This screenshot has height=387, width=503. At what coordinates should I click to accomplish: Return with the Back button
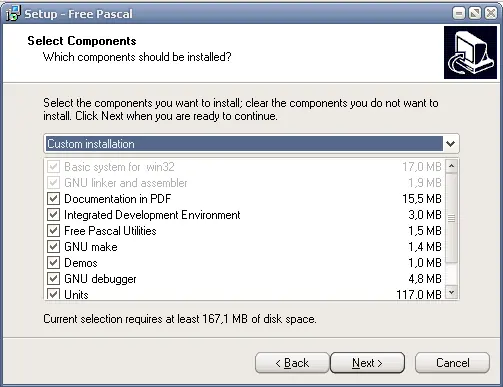click(292, 363)
